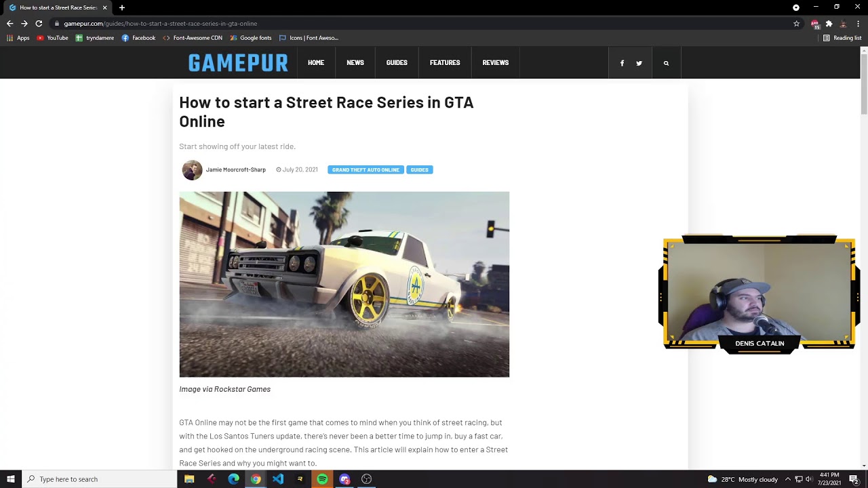This screenshot has width=868, height=488.
Task: Click the Chrome tab search dropdown arrow
Action: coord(796,7)
